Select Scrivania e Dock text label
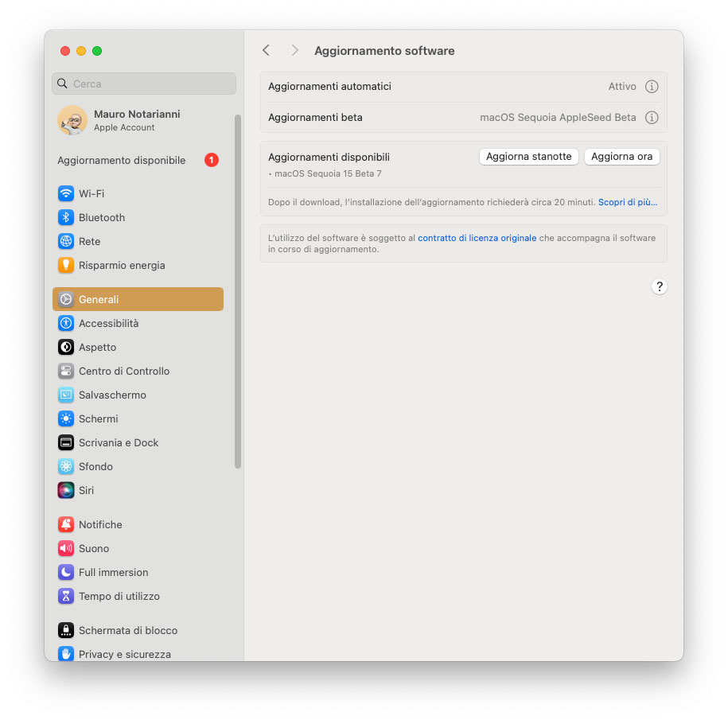 click(119, 442)
